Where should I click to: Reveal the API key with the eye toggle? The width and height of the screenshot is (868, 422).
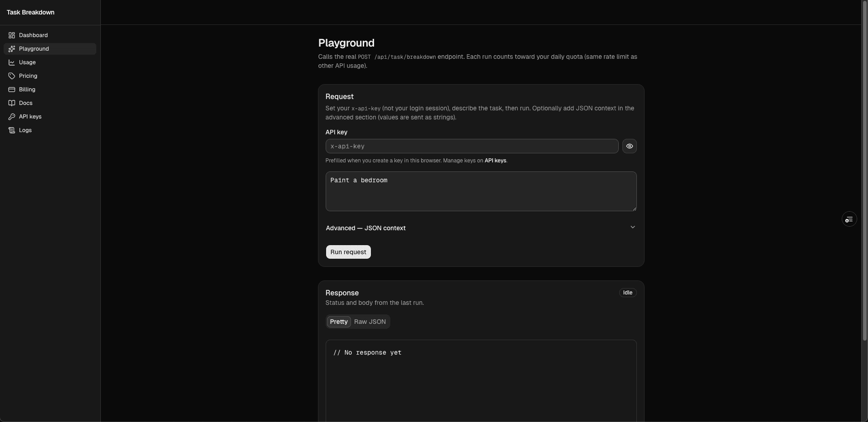click(x=630, y=146)
